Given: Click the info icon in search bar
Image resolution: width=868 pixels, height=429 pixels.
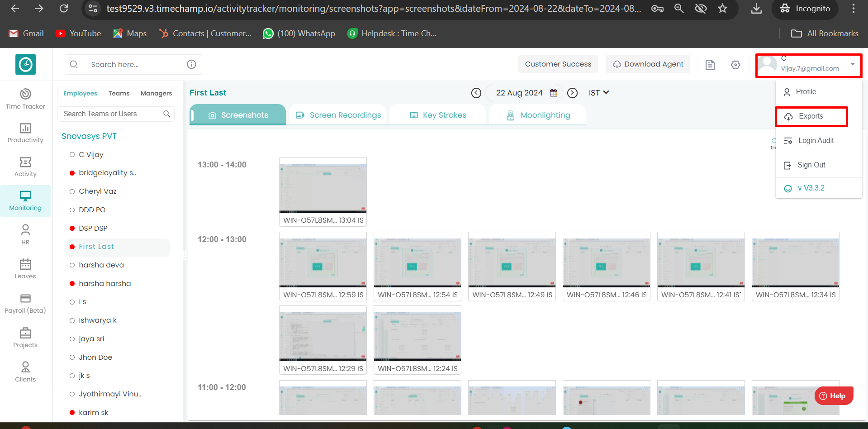Looking at the screenshot, I should click(x=191, y=64).
